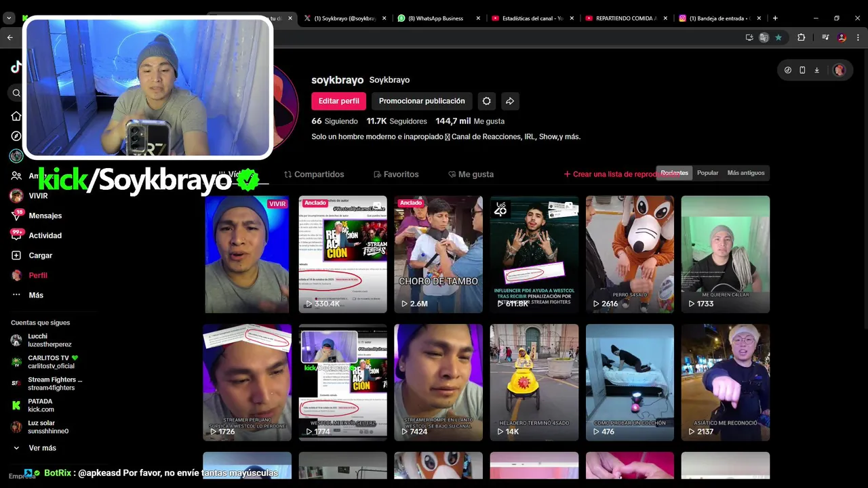Open the VIVIR live video thumbnail
The width and height of the screenshot is (868, 488).
coord(247,254)
